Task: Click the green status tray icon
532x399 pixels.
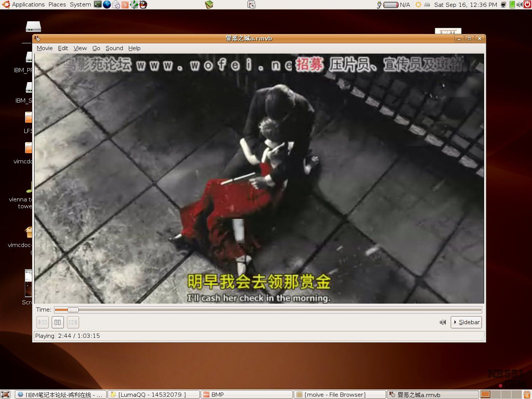Action: click(512, 5)
